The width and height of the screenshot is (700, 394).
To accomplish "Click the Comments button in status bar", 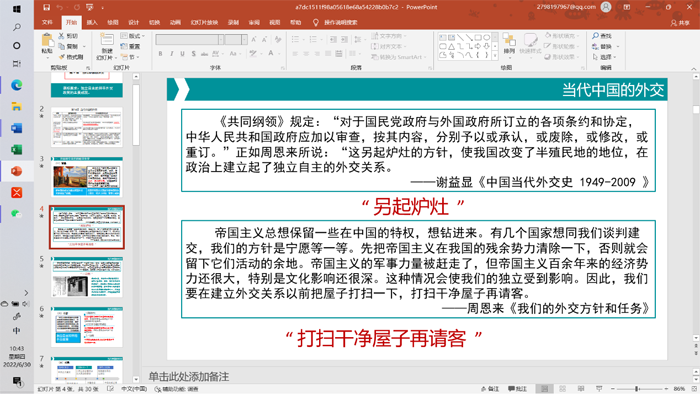I will 517,389.
